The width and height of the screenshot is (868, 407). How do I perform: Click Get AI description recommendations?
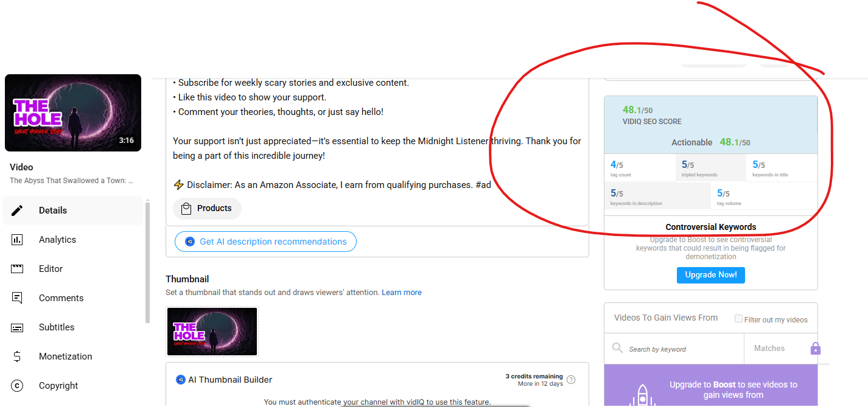265,242
